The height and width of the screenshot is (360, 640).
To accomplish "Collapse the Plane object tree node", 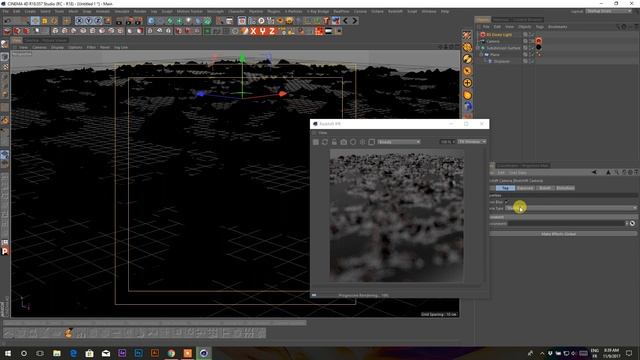I will 482,54.
